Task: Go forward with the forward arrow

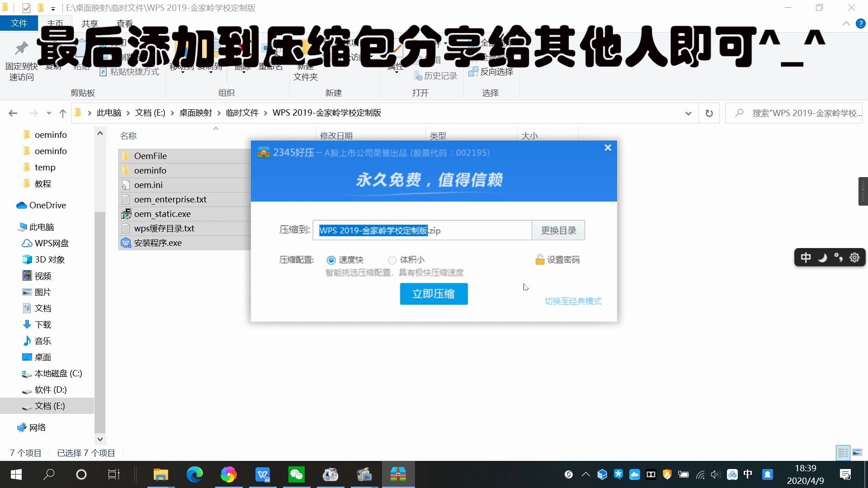Action: tap(33, 113)
